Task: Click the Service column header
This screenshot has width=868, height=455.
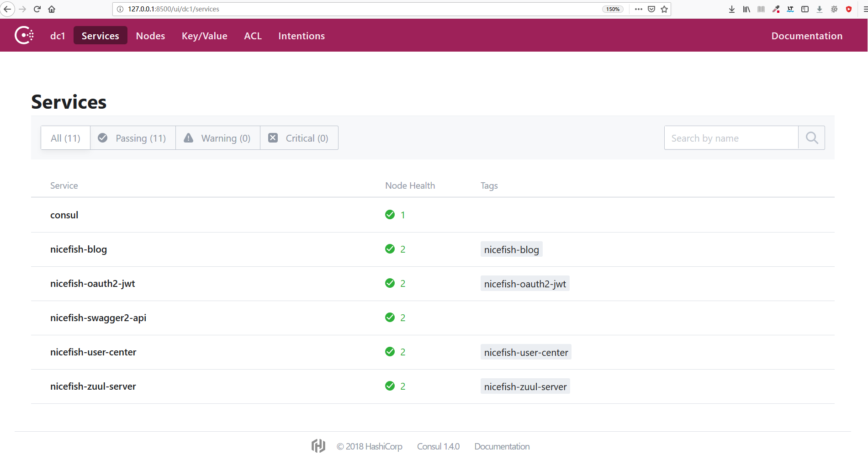Action: click(x=64, y=185)
